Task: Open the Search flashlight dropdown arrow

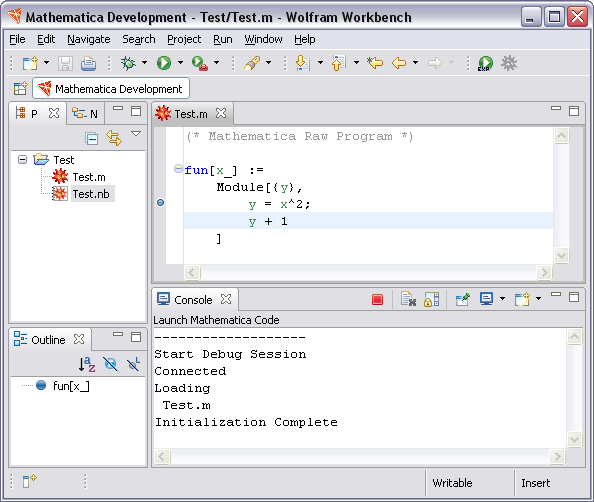Action: pos(268,63)
